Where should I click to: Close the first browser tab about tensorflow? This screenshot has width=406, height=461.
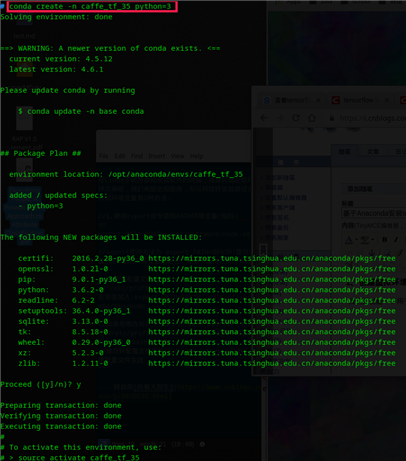pos(318,100)
